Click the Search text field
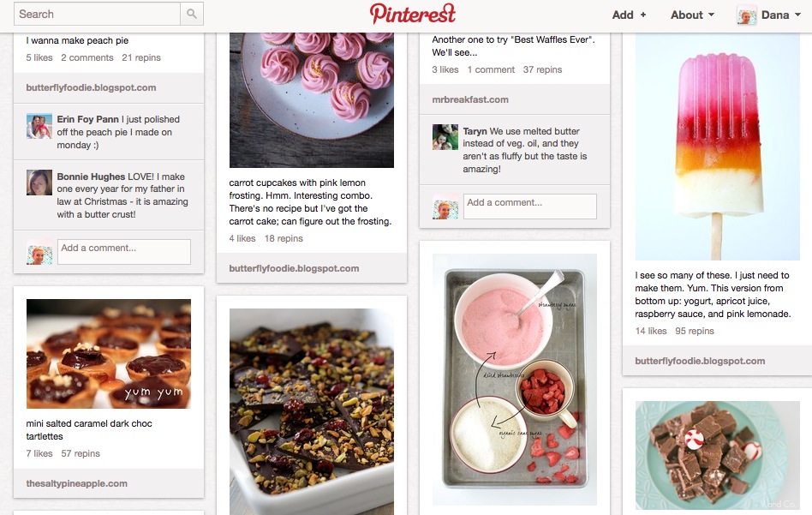 click(98, 14)
